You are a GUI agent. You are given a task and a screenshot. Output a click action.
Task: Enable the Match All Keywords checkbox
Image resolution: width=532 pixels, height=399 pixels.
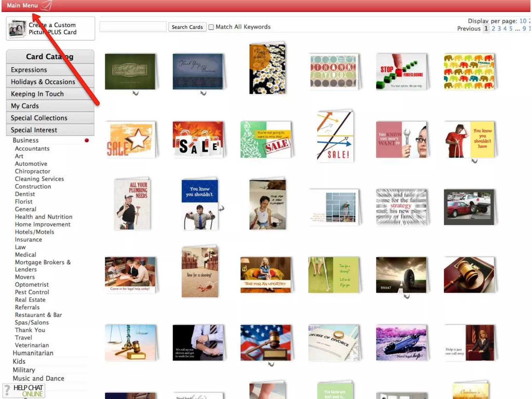coord(211,27)
